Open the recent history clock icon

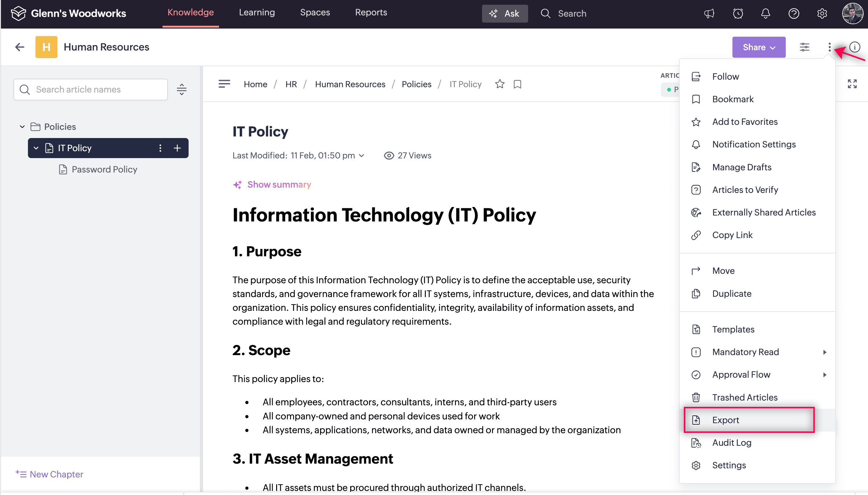738,13
